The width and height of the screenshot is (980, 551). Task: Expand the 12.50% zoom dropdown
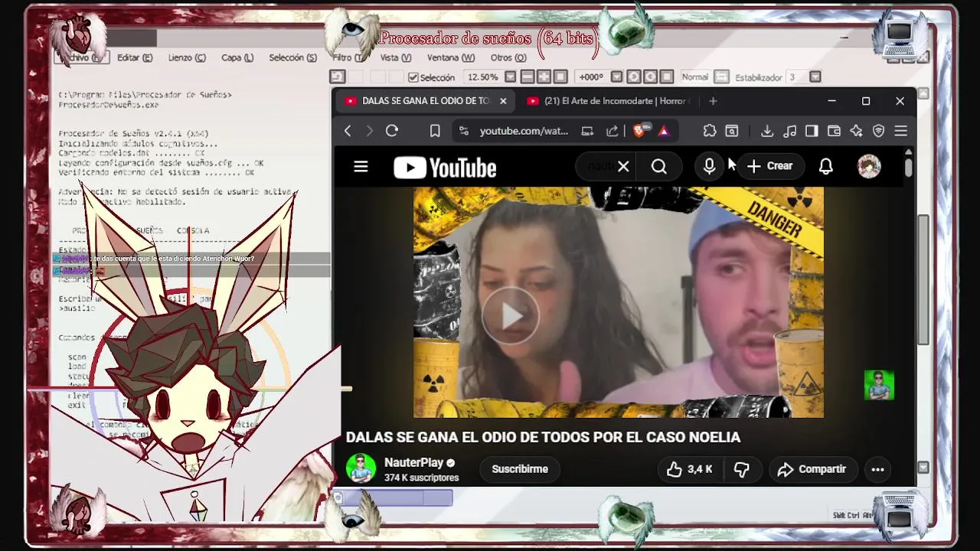click(x=511, y=77)
